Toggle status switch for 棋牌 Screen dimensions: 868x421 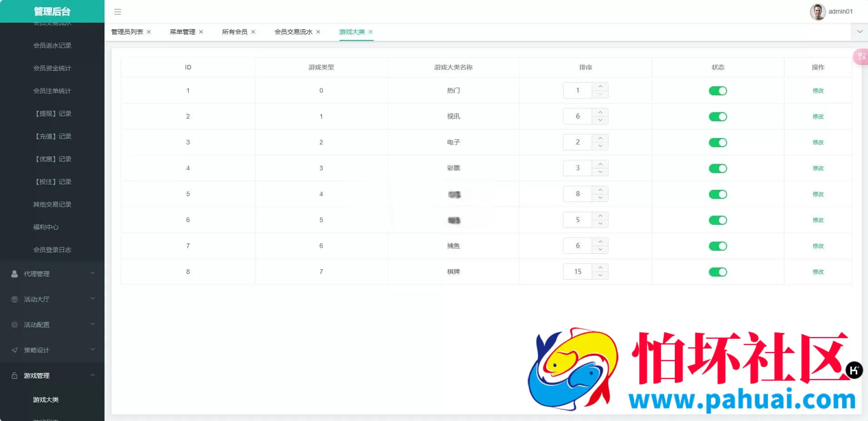[718, 272]
